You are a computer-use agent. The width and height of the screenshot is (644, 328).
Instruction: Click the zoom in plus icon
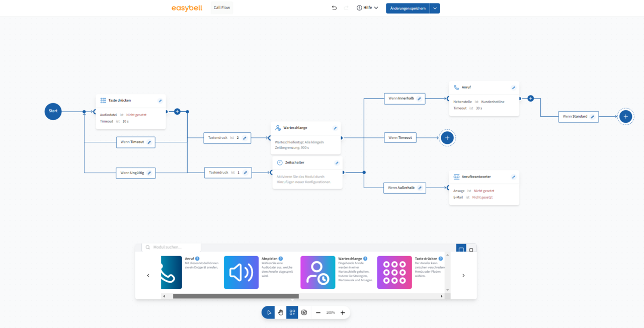point(343,312)
